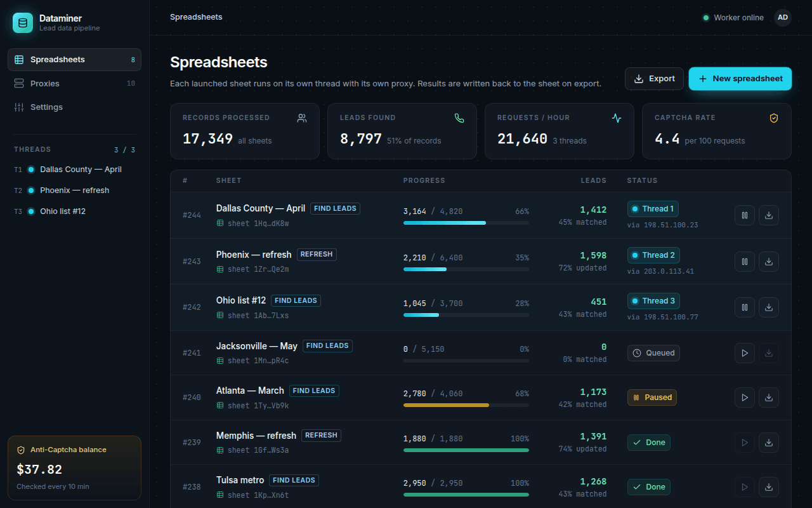Download the Ohio list #12 sheet
This screenshot has width=812, height=508.
pyautogui.click(x=769, y=307)
